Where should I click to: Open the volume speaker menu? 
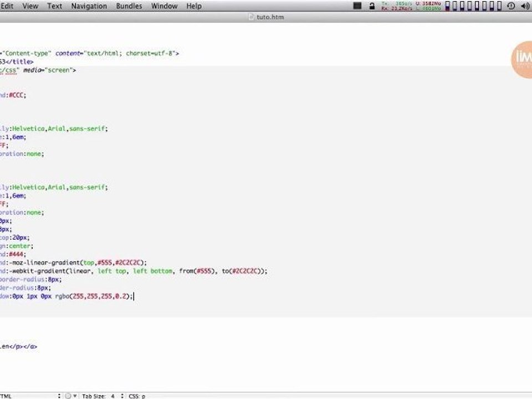[525, 6]
